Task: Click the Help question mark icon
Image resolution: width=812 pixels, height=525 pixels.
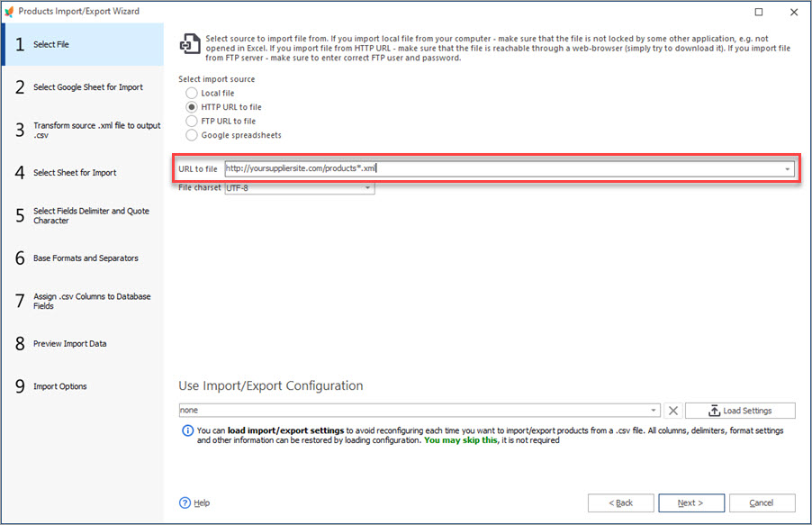Action: click(185, 502)
